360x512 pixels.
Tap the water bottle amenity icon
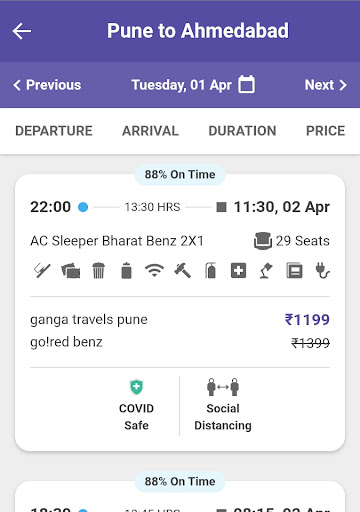tap(126, 270)
